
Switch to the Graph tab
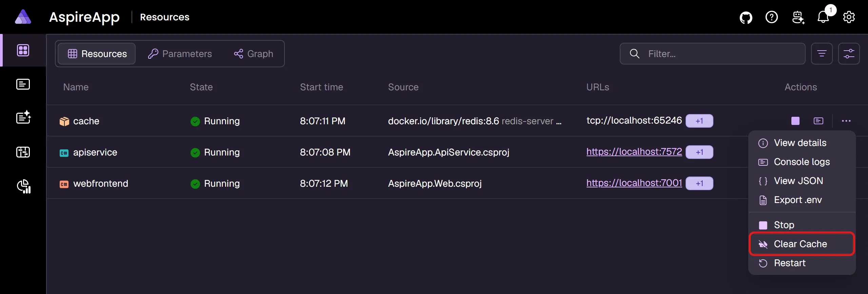click(254, 54)
